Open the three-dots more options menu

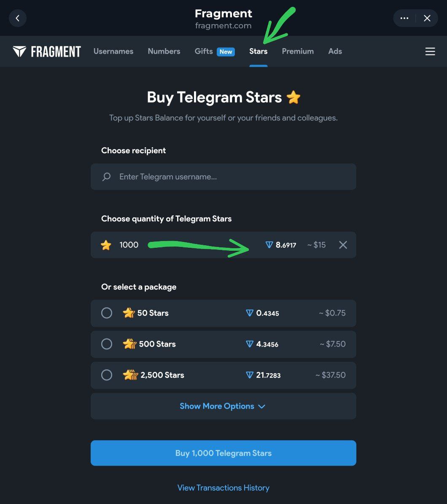click(404, 18)
